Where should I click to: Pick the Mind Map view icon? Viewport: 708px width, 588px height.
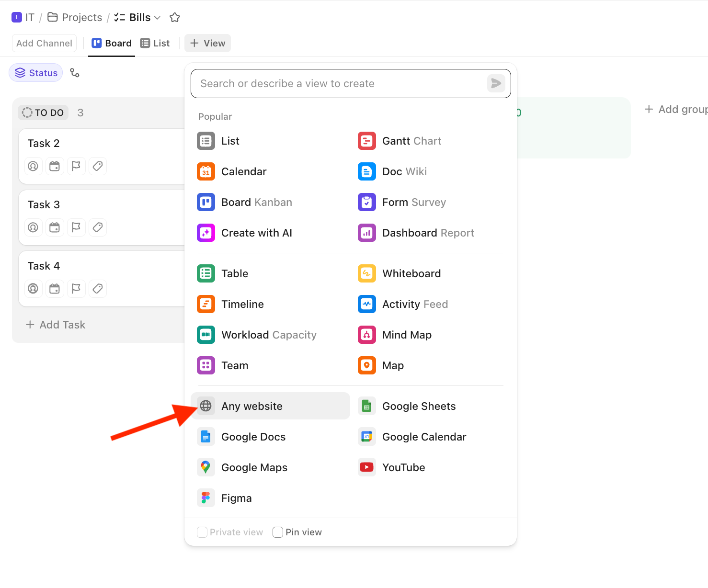[x=367, y=335]
